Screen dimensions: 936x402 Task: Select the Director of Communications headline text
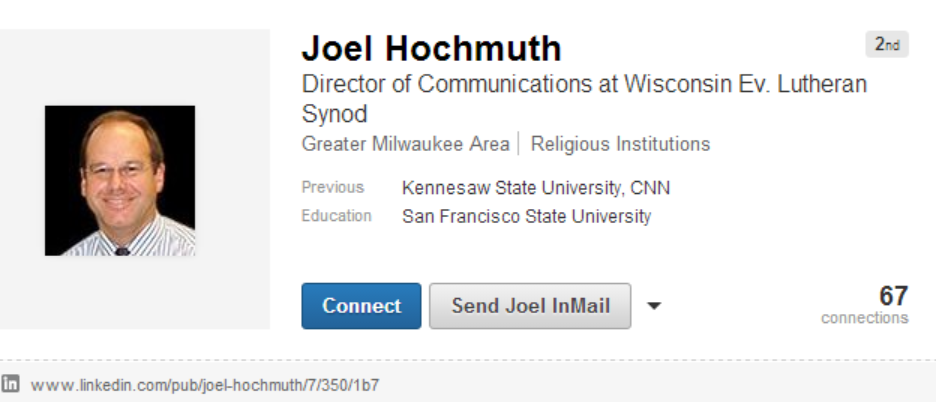click(x=448, y=84)
